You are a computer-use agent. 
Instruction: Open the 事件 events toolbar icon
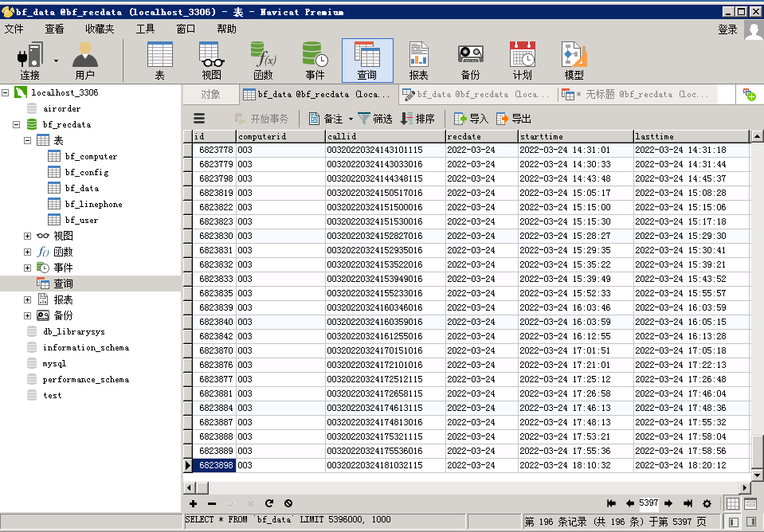(315, 61)
